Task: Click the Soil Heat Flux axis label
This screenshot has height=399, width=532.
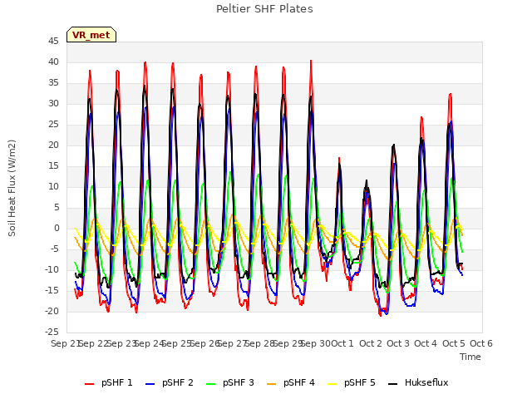Action: pos(12,188)
